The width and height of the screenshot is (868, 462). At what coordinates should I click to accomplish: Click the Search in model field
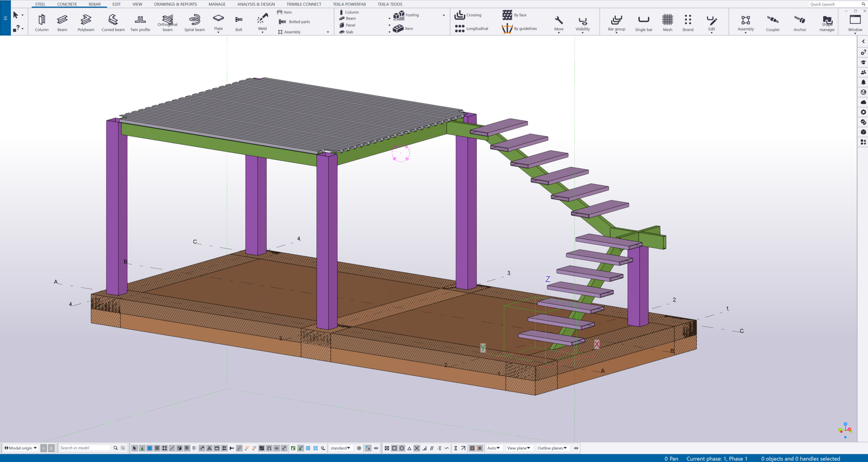point(85,448)
